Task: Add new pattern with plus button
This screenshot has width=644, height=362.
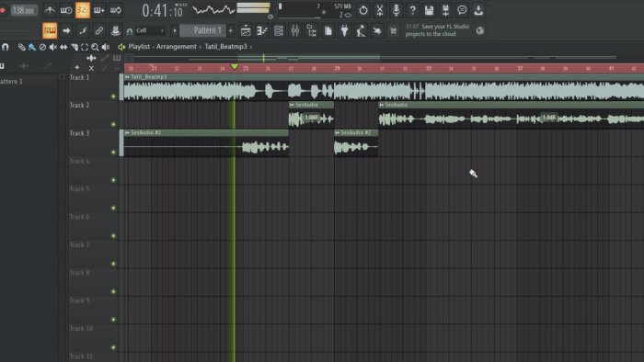Action: [x=230, y=30]
